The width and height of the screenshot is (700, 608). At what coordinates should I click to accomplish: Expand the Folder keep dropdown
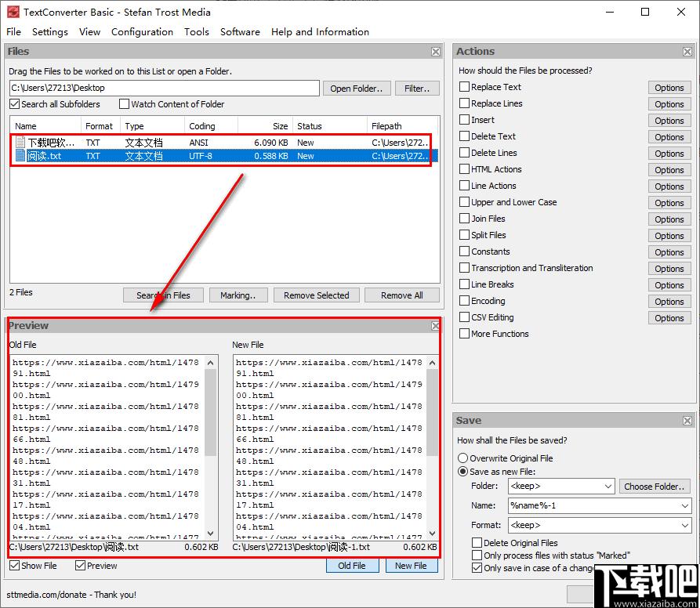pyautogui.click(x=608, y=487)
